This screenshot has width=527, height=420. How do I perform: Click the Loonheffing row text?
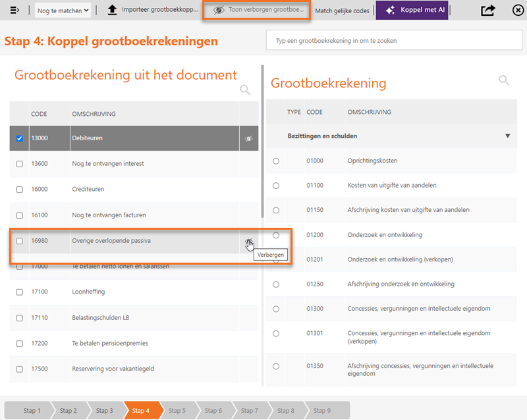(88, 292)
